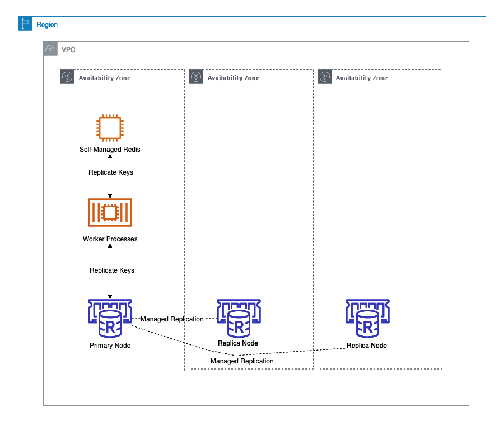Select the Region label text
Viewport: 504px width, 448px height.
[47, 25]
